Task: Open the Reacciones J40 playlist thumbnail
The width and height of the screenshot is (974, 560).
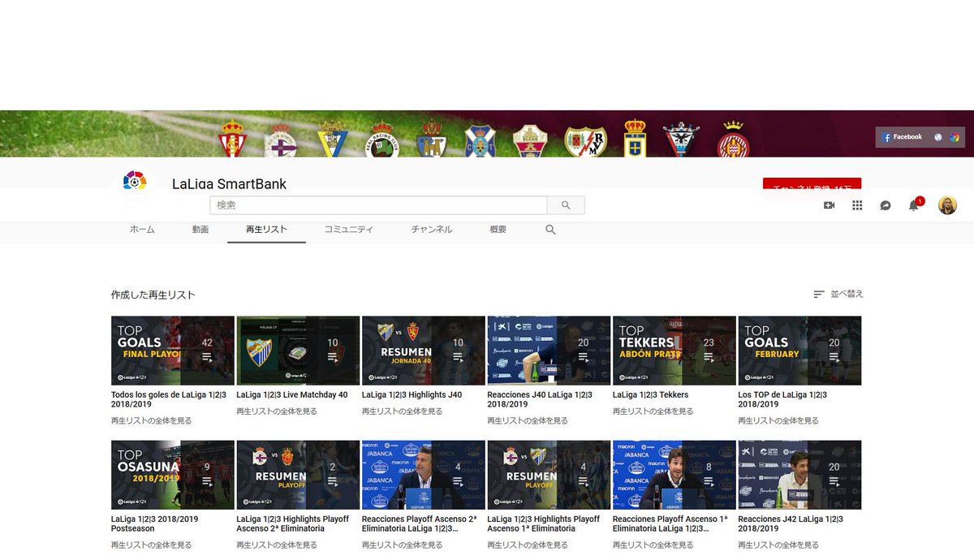Action: [549, 351]
